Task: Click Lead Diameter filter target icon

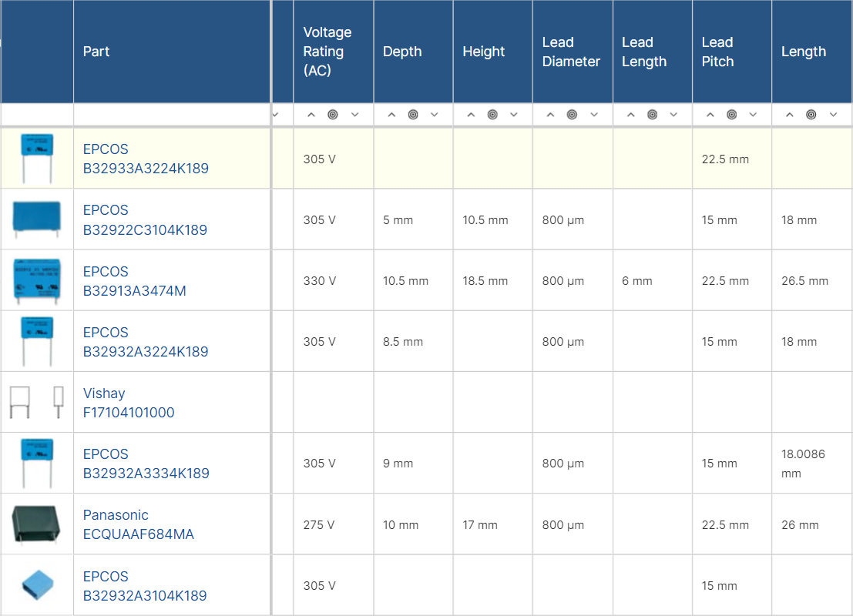Action: pos(572,115)
